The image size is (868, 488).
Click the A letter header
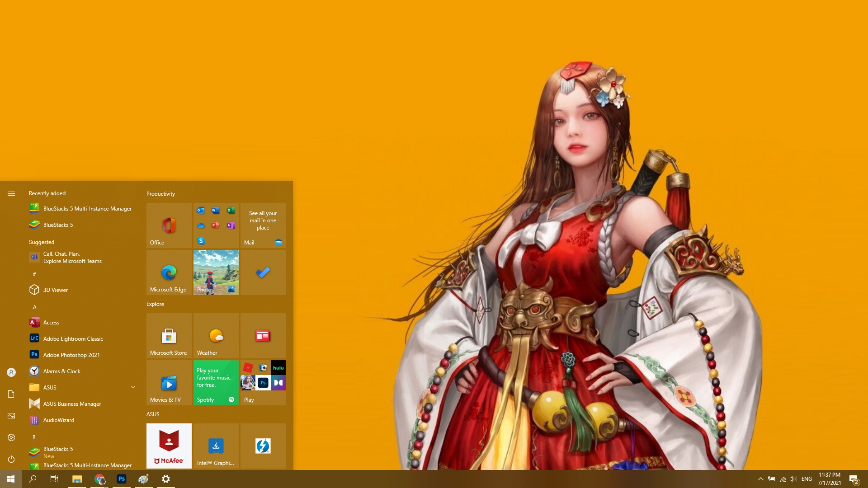pos(34,307)
